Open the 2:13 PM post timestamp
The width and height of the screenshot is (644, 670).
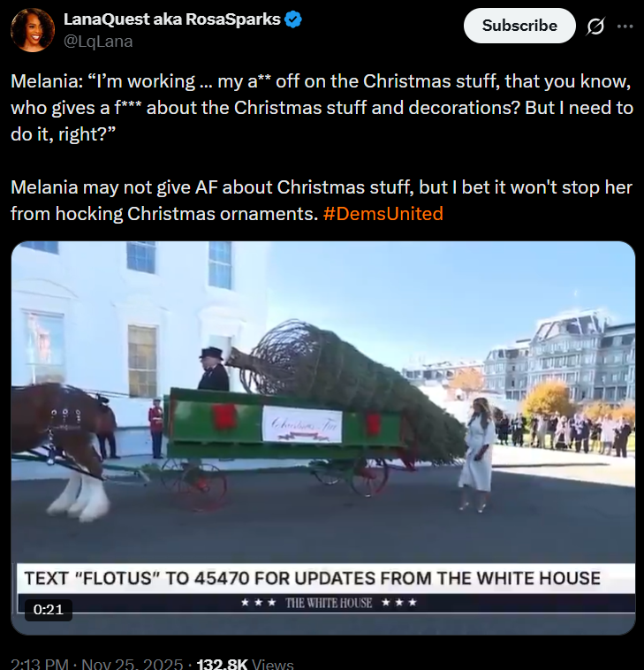click(39, 665)
